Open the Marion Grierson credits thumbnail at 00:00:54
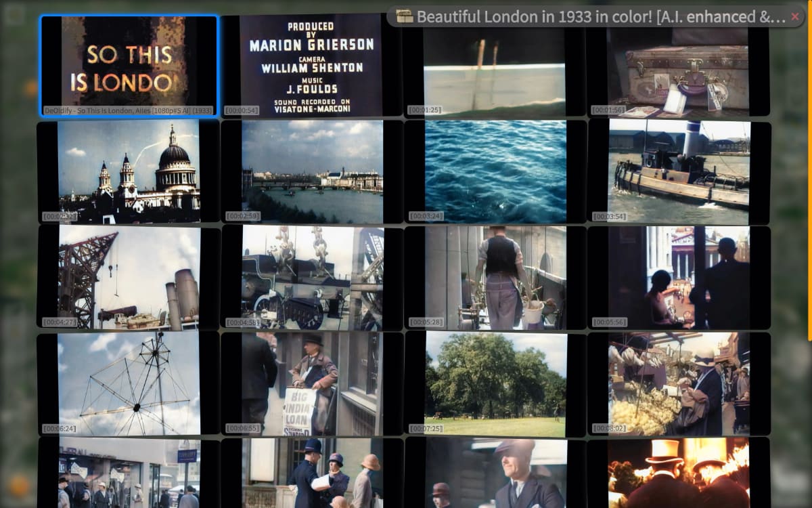The height and width of the screenshot is (508, 812). tap(311, 66)
